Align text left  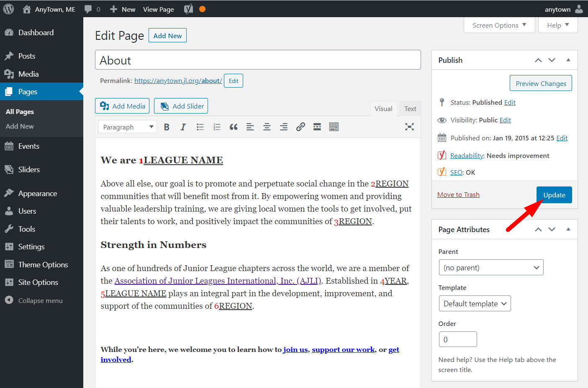click(250, 127)
